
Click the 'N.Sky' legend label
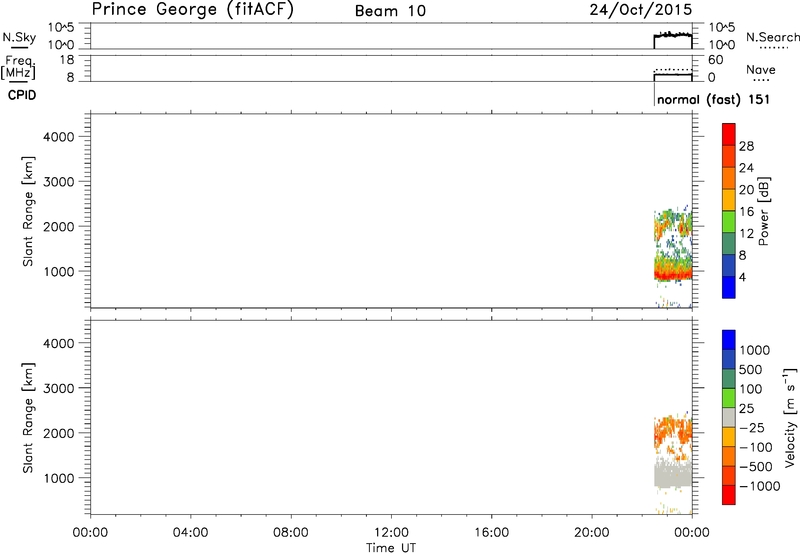pos(19,37)
